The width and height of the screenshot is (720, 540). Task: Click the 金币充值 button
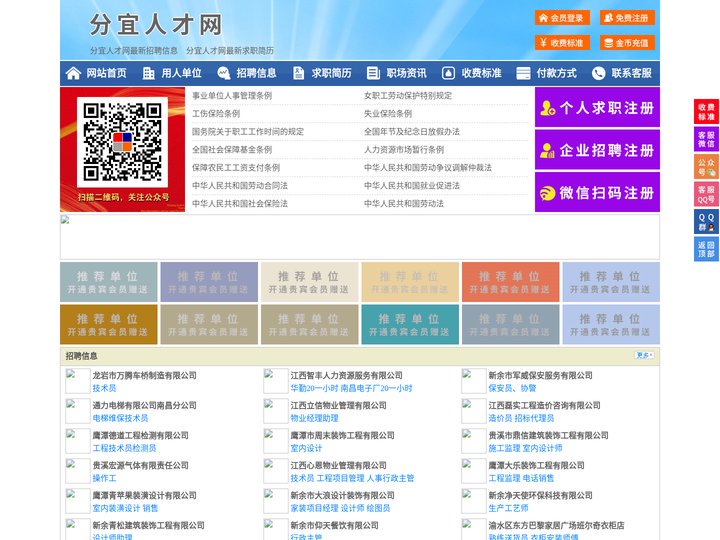coord(627,43)
